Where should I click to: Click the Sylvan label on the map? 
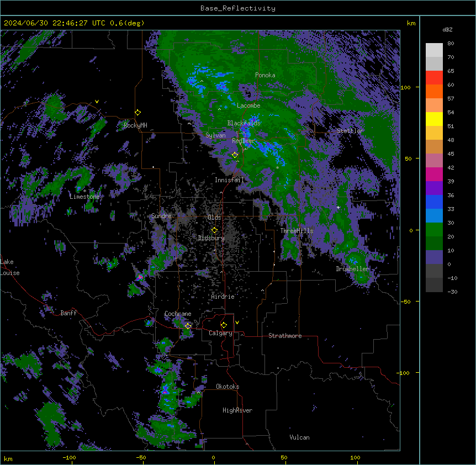pos(215,135)
